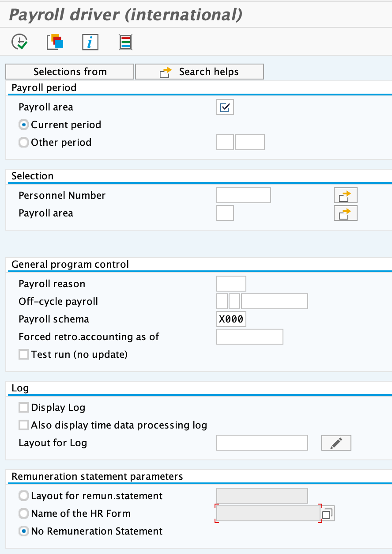The image size is (392, 554).
Task: Execute the payroll driver run
Action: (19, 42)
